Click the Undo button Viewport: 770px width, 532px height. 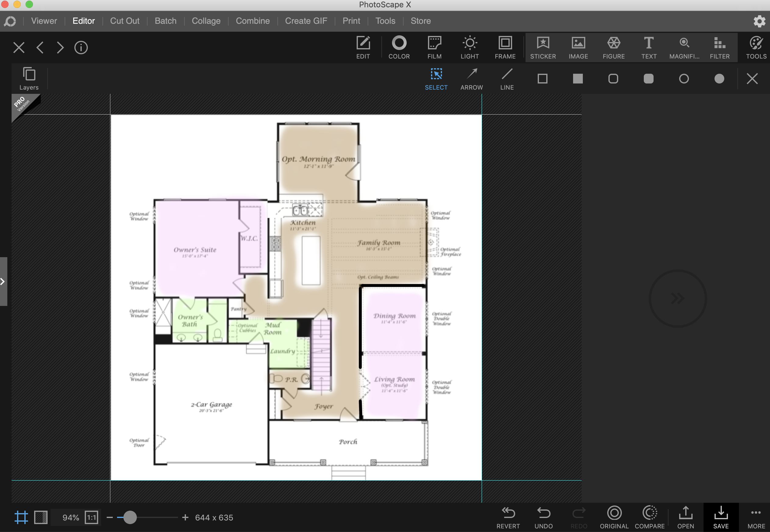coord(543,517)
